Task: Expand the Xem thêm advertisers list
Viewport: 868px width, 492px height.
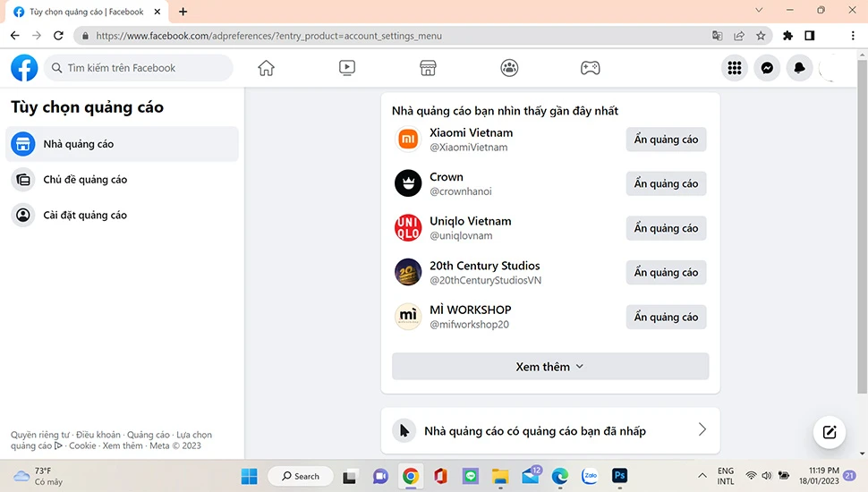Action: pos(549,367)
